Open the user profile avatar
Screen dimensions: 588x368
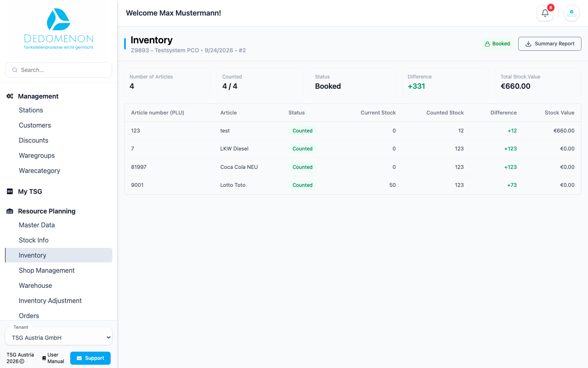pos(572,13)
